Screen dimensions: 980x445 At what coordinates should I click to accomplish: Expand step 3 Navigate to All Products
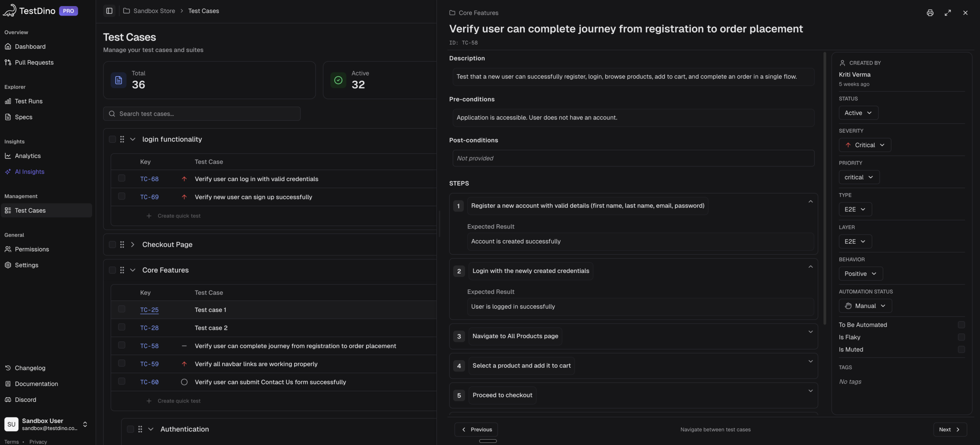pyautogui.click(x=810, y=332)
